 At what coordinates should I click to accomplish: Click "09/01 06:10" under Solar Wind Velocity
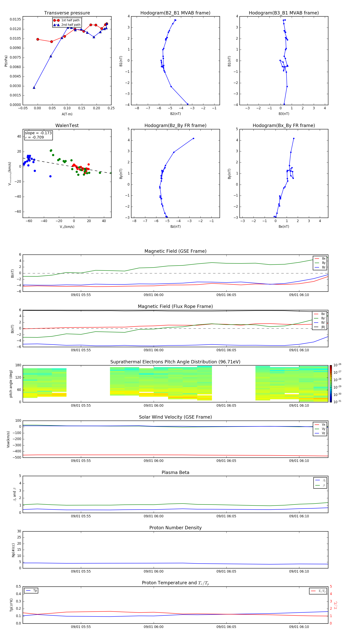pyautogui.click(x=299, y=461)
